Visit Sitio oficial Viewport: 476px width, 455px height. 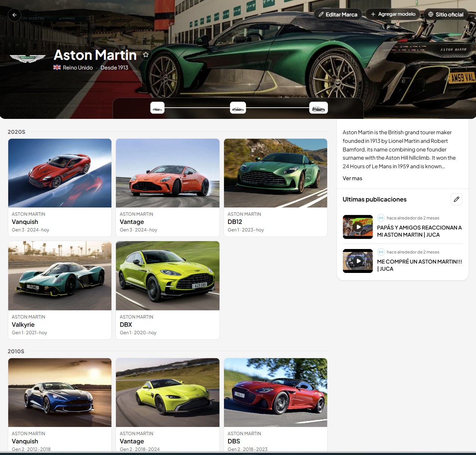446,14
